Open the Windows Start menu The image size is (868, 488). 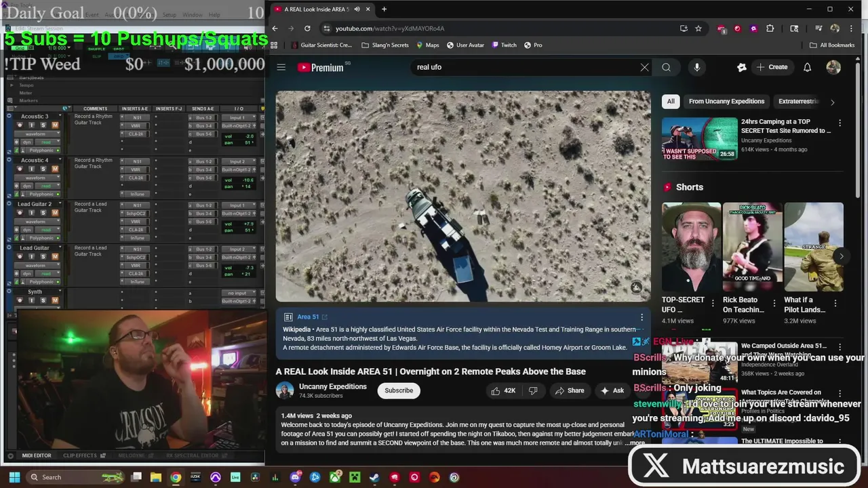click(x=14, y=477)
